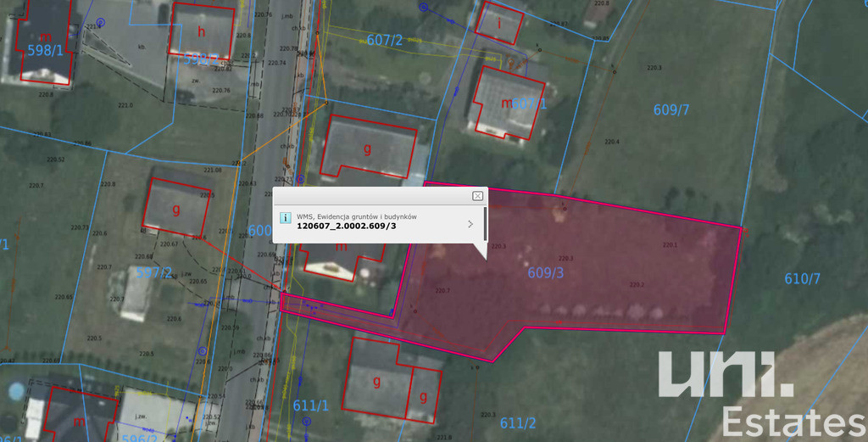The image size is (868, 442).
Task: Select parcel ID text 120607_2.0002.609/3
Action: pyautogui.click(x=347, y=226)
